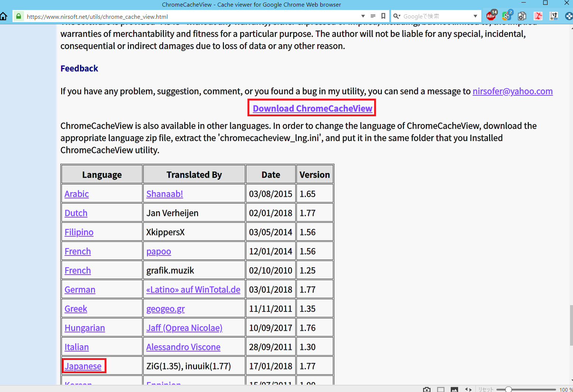Maximize the browser window

tap(545, 3)
